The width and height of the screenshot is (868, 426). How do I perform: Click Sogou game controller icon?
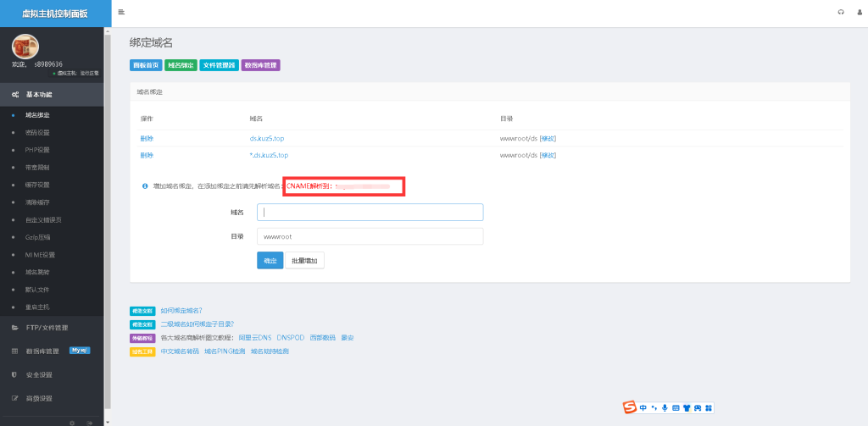point(698,407)
